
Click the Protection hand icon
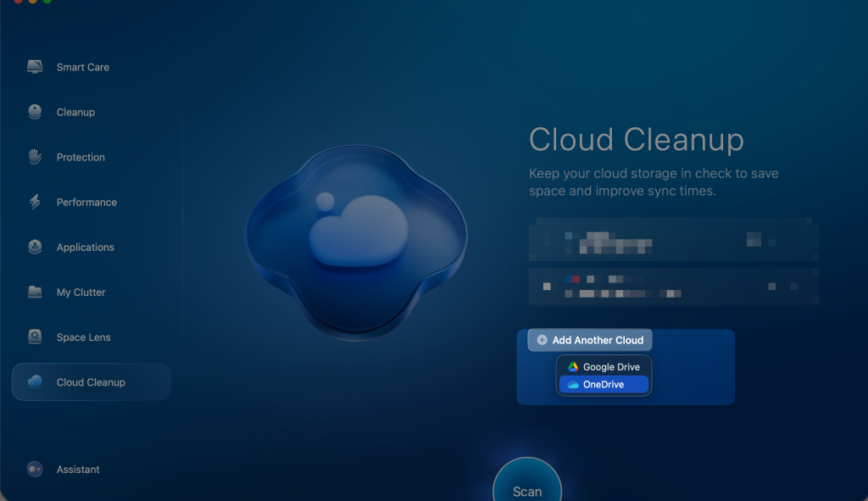[x=34, y=157]
